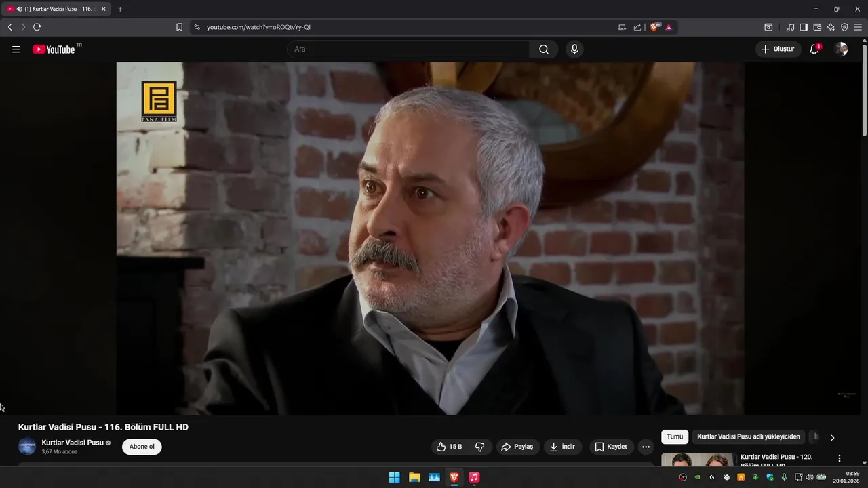Image resolution: width=868 pixels, height=488 pixels.
Task: Open the three-dot more actions menu
Action: (x=646, y=447)
